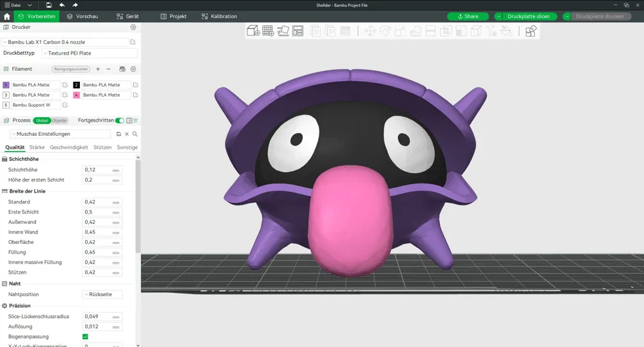Remove a filament with minus icon
Screen dimensions: 644x347
coord(108,69)
